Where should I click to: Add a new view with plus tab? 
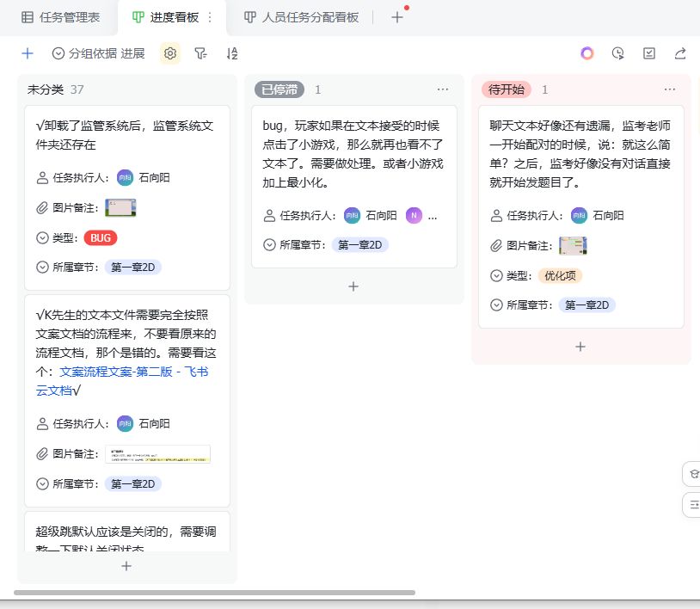coord(396,17)
